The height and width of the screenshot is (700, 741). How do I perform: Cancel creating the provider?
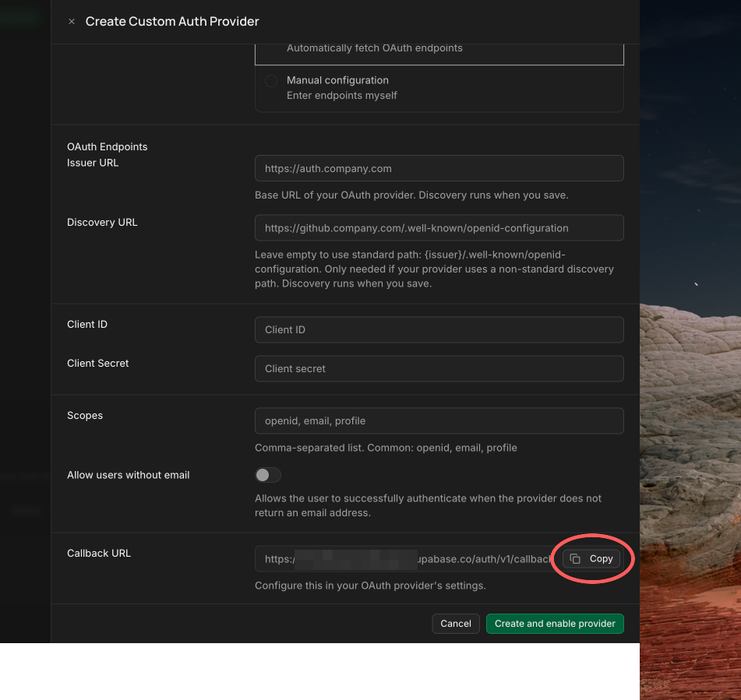click(456, 624)
